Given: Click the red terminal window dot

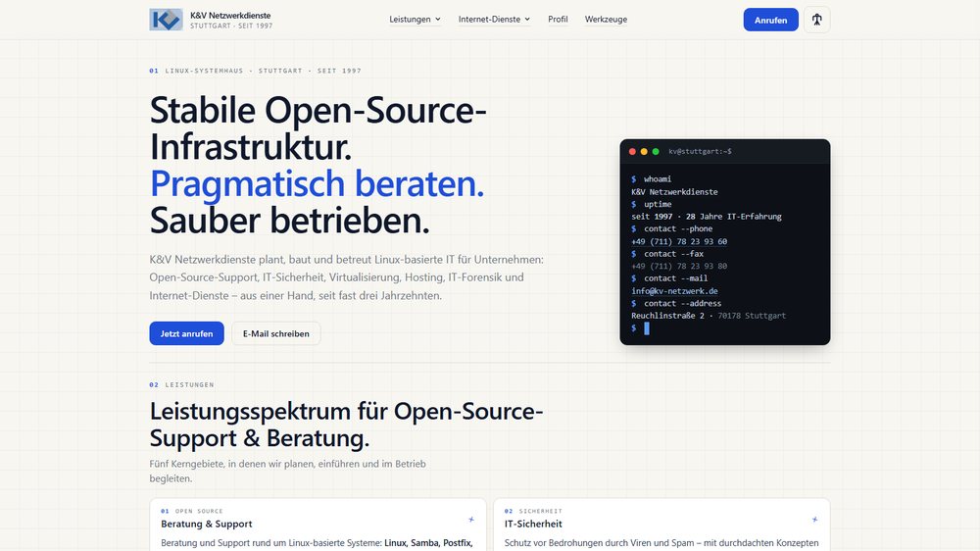Looking at the screenshot, I should pos(632,151).
